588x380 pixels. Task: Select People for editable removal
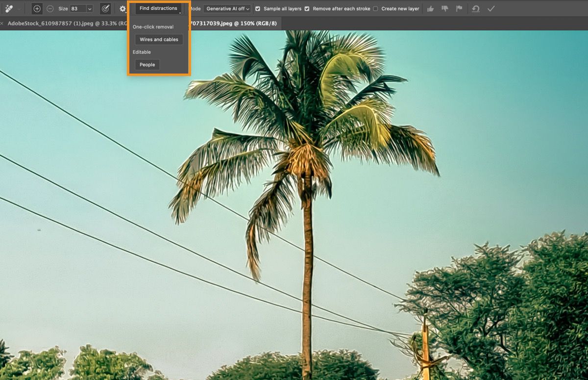(x=147, y=64)
